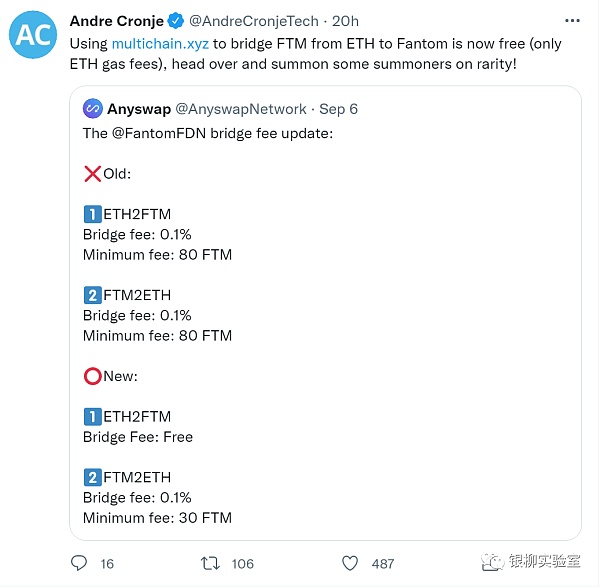The height and width of the screenshot is (587, 600).
Task: Click the Anyswap display name
Action: pyautogui.click(x=139, y=109)
